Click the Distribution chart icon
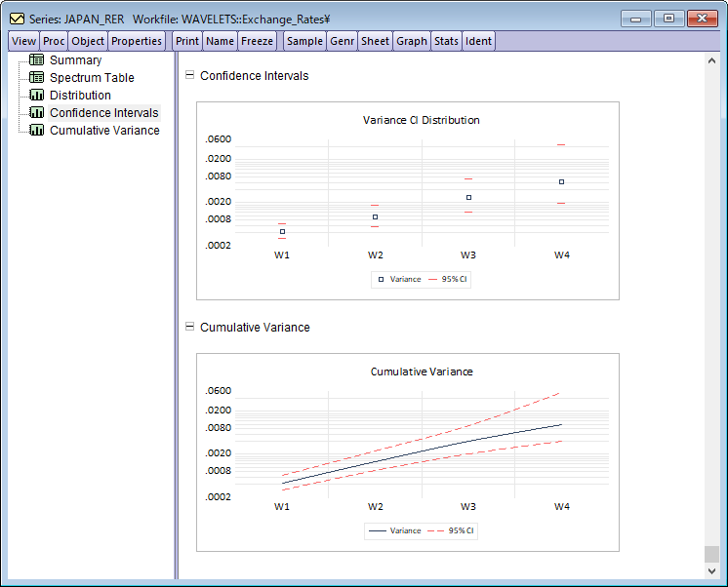The image size is (728, 587). pos(37,96)
